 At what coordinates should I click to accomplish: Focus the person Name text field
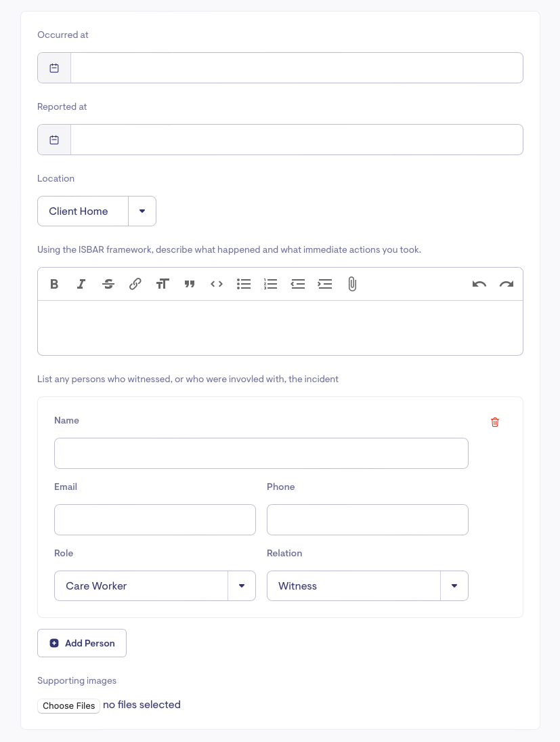[261, 453]
